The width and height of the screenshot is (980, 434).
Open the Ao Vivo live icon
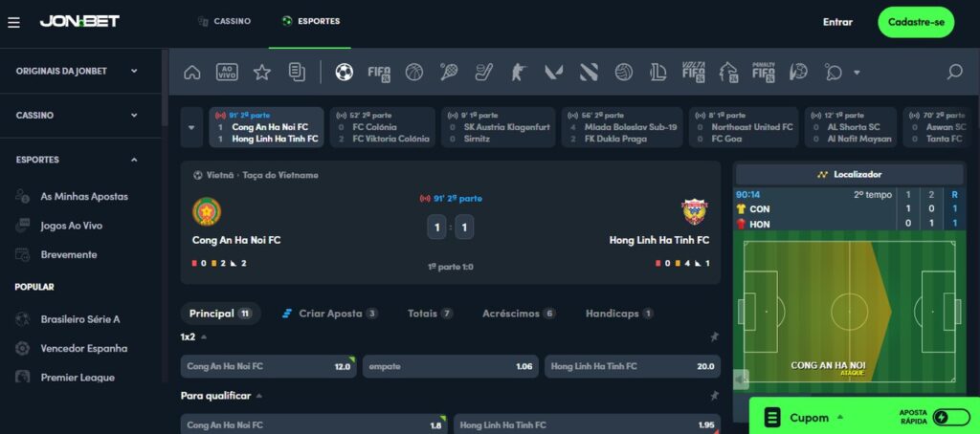(227, 73)
